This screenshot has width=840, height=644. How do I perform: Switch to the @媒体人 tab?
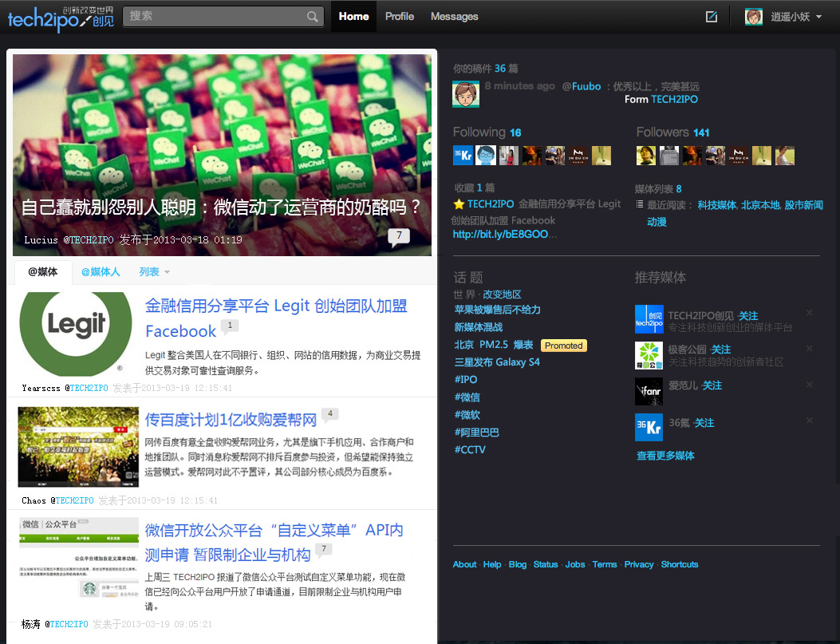[101, 272]
